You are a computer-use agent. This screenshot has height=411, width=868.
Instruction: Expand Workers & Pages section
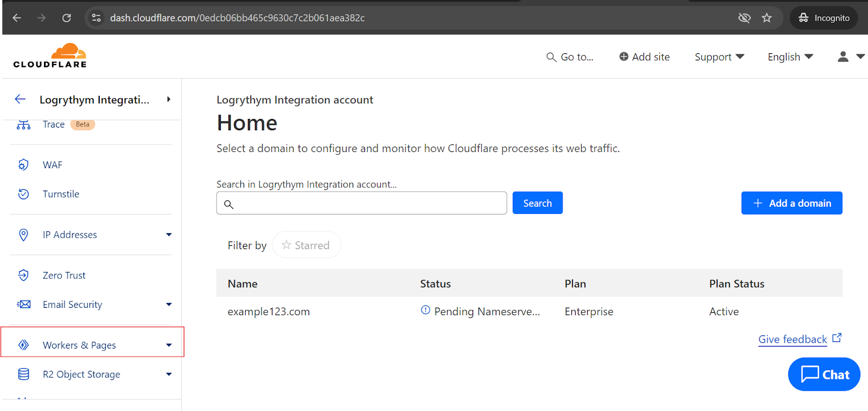click(169, 345)
